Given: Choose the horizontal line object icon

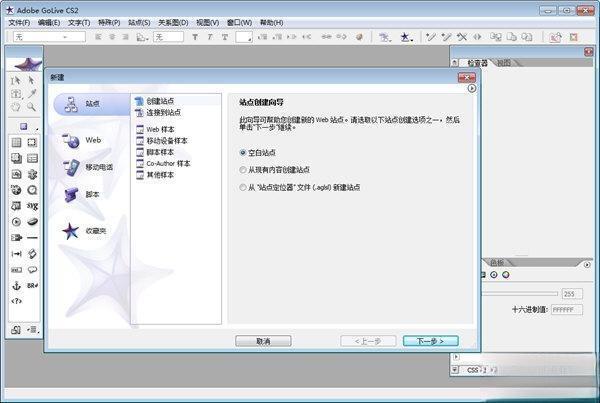Looking at the screenshot, I should [x=32, y=238].
